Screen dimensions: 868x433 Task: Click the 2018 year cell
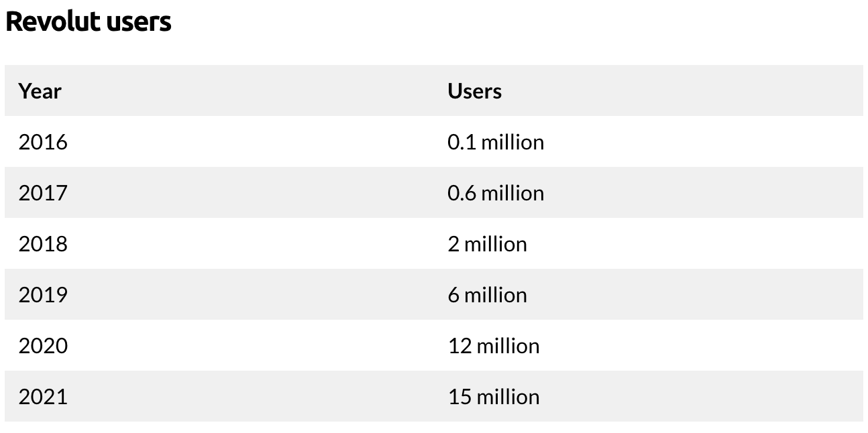click(43, 244)
